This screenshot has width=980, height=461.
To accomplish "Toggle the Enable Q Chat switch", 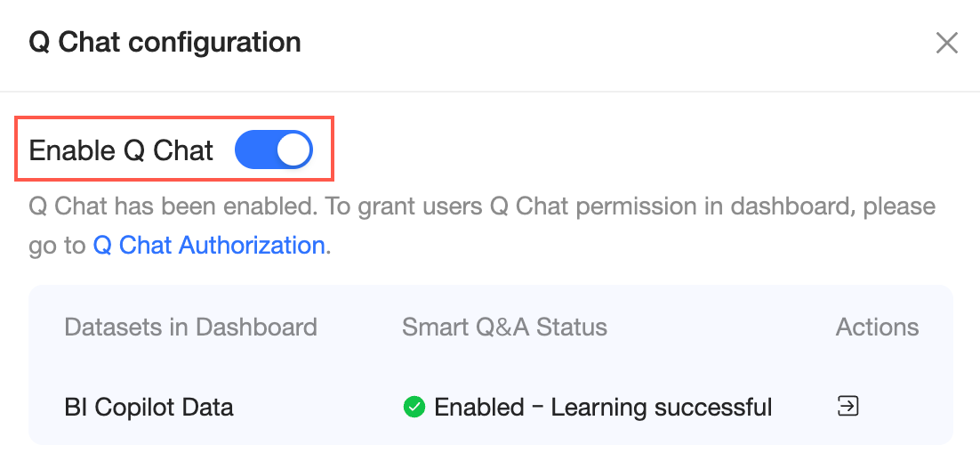I will (273, 150).
